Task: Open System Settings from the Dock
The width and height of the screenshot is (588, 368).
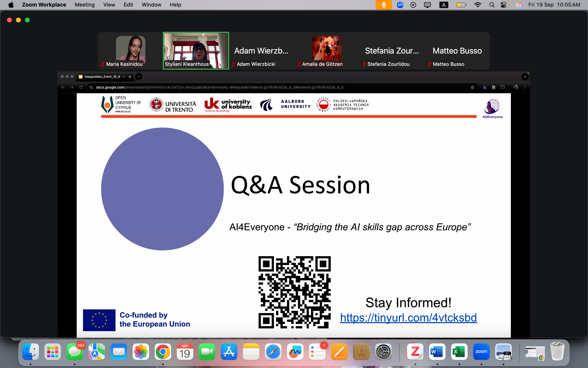Action: point(383,352)
